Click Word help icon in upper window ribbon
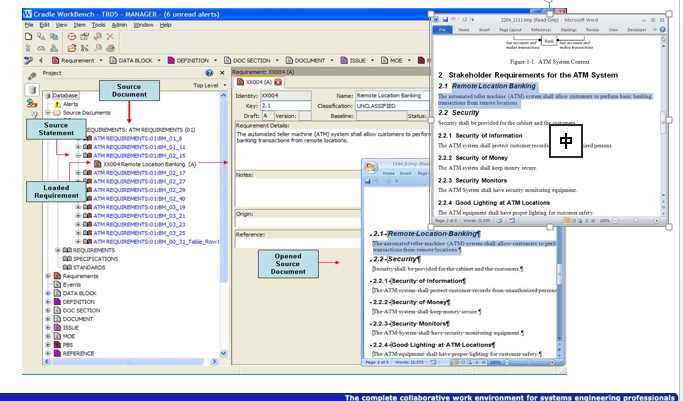 point(663,30)
